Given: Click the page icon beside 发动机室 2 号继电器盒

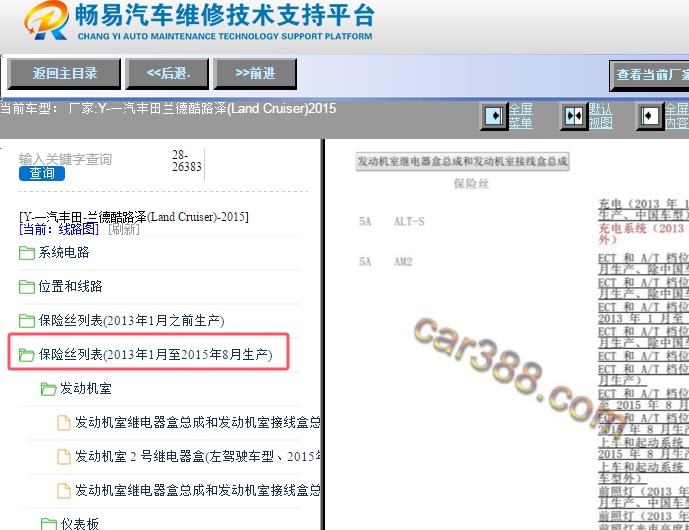Looking at the screenshot, I should [64, 457].
